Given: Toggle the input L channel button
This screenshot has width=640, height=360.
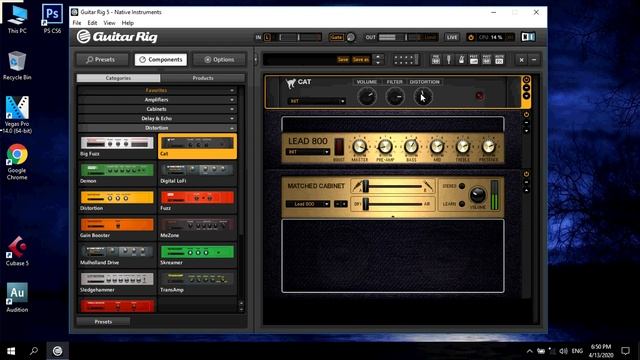Looking at the screenshot, I should point(267,37).
